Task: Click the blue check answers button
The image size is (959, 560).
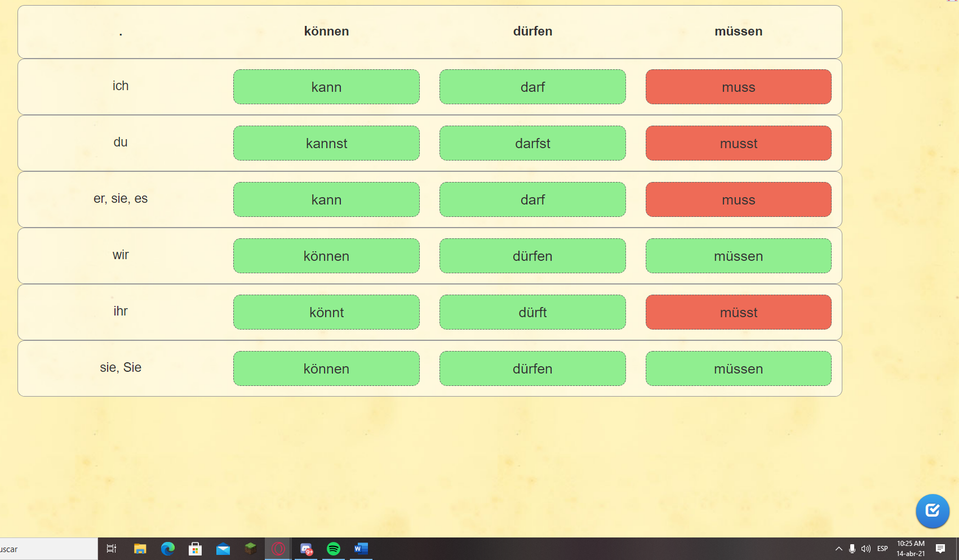Action: [933, 510]
